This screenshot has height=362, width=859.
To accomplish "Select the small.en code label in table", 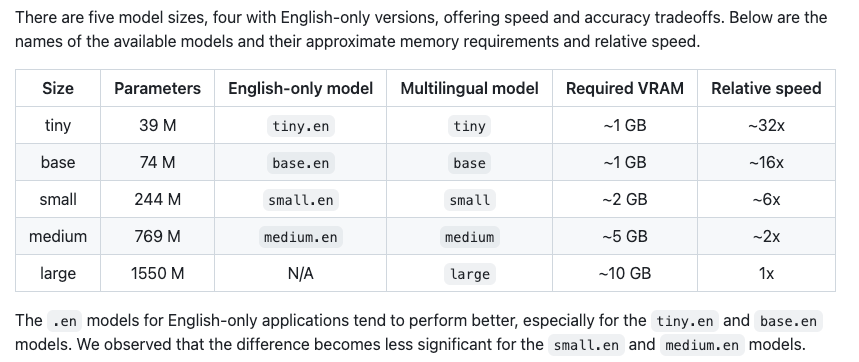I will pos(300,200).
